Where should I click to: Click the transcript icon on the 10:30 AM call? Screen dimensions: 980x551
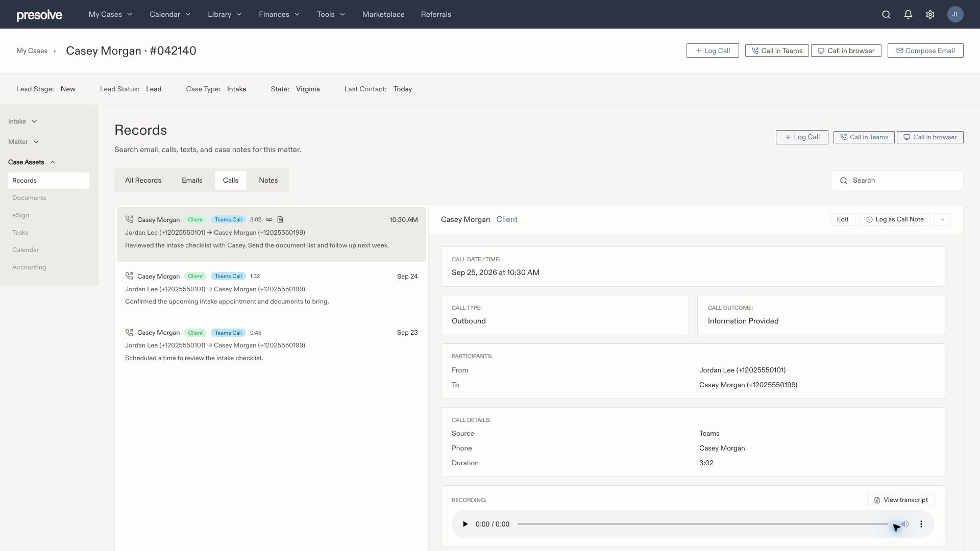click(280, 219)
